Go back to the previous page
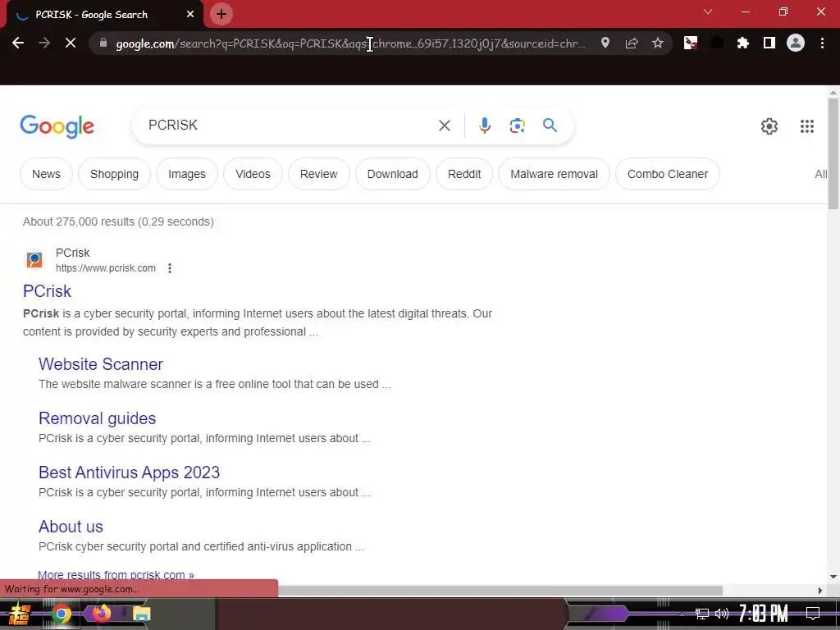 pos(18,43)
